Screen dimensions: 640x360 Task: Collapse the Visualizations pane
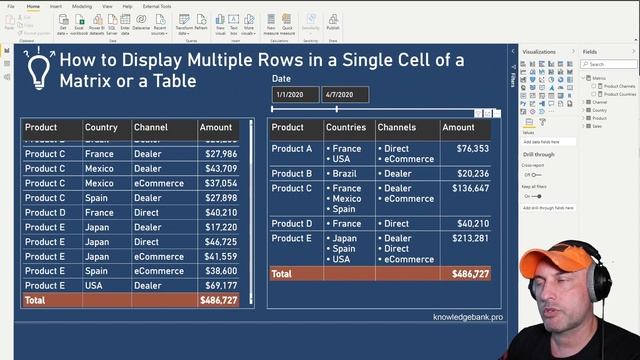pyautogui.click(x=573, y=52)
